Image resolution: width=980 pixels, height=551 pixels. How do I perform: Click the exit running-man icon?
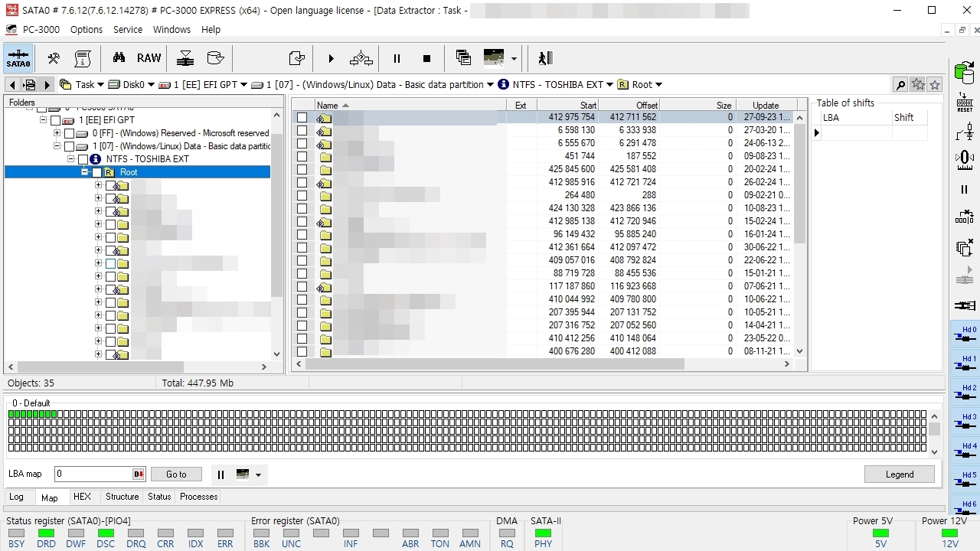tap(544, 58)
